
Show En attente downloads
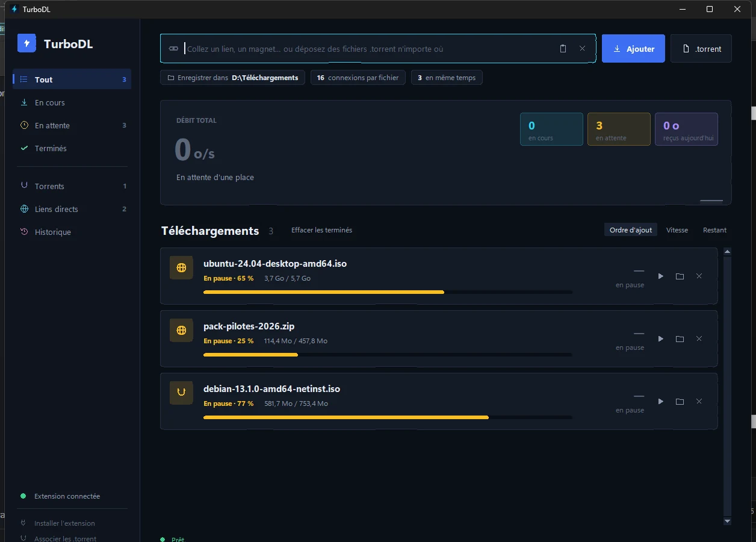coord(72,125)
